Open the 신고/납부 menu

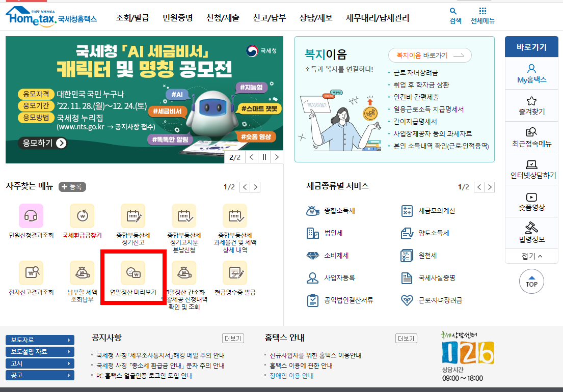point(269,17)
